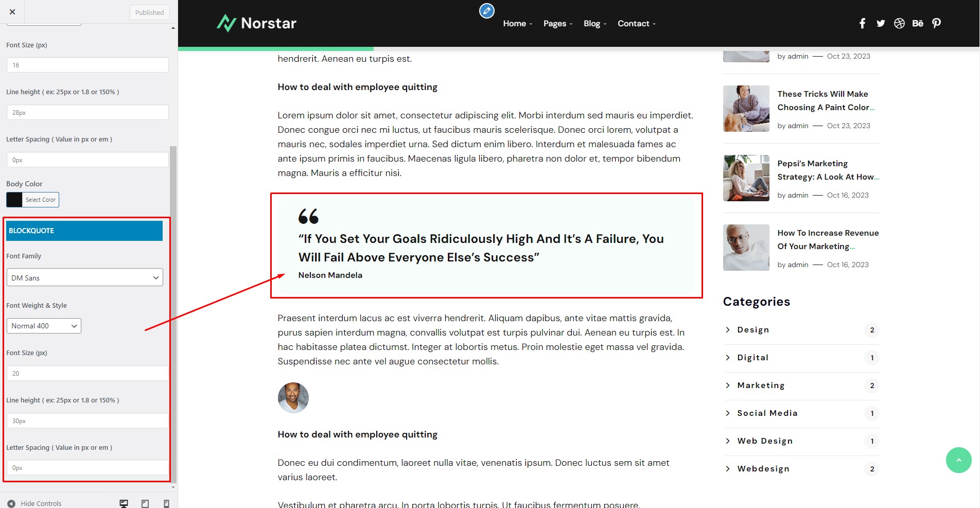Image resolution: width=980 pixels, height=508 pixels.
Task: Click the blue pencil edit shortcut icon
Action: 486,10
